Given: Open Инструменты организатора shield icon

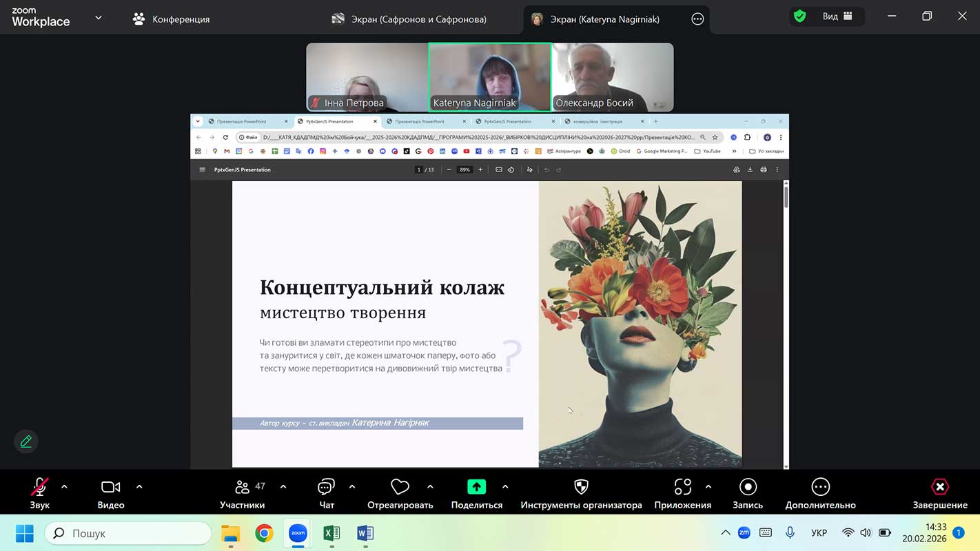Looking at the screenshot, I should click(x=581, y=488).
